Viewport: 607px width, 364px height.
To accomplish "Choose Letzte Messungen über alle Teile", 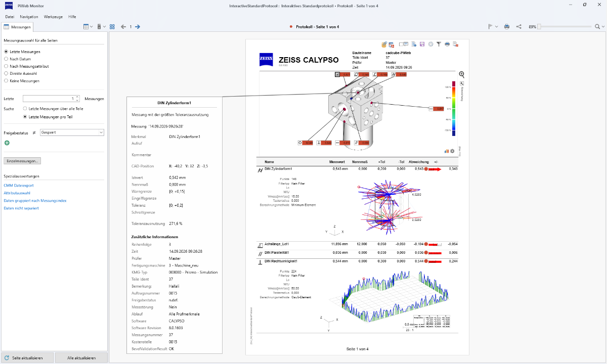I will click(x=25, y=109).
